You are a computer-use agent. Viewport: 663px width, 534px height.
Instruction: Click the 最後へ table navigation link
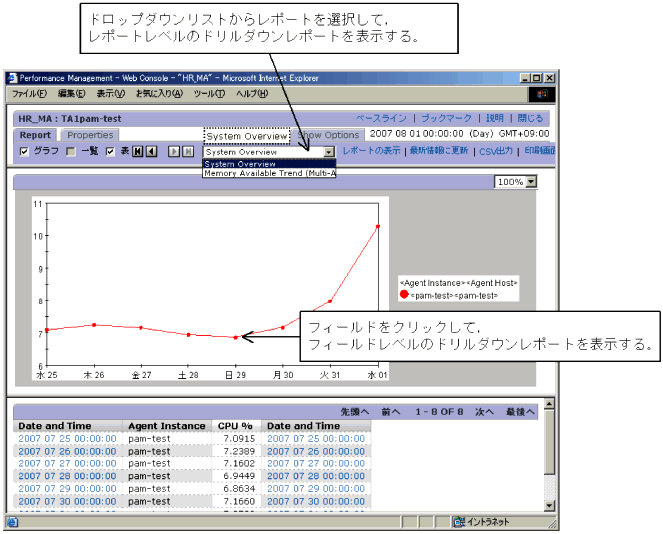point(521,412)
